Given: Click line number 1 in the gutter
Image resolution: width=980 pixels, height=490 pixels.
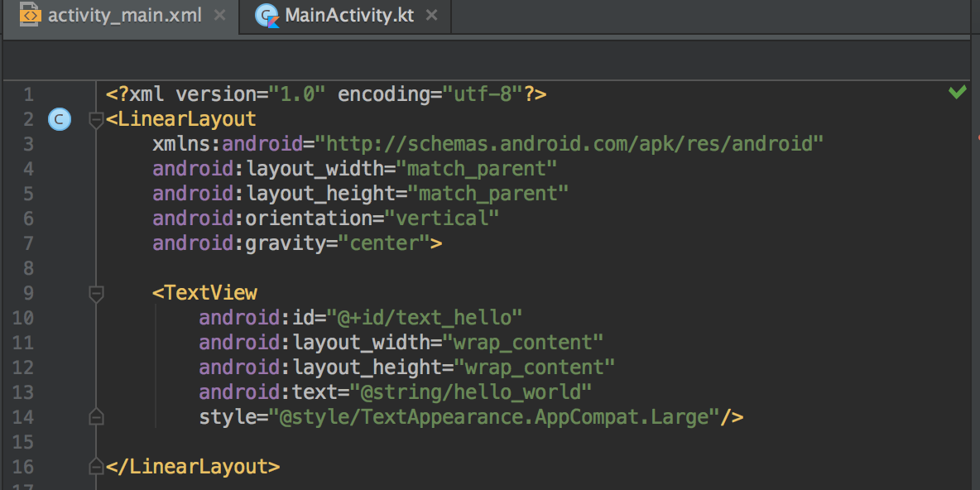Looking at the screenshot, I should (28, 94).
